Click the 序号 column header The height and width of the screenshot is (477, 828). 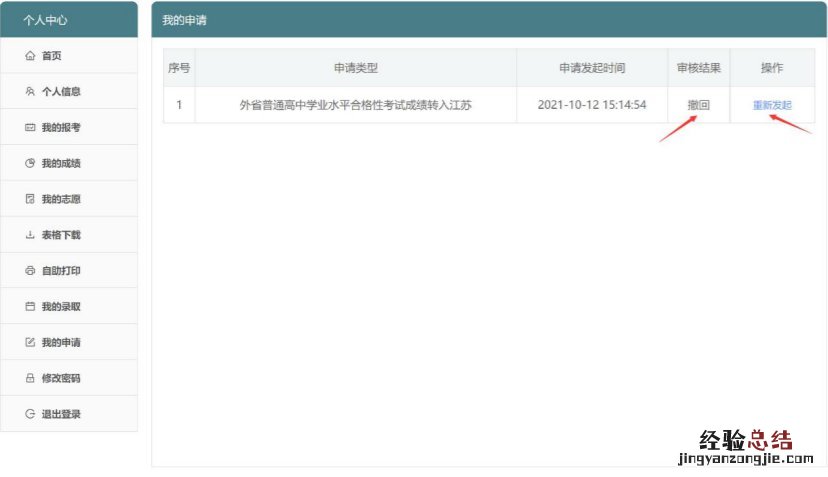click(x=179, y=68)
